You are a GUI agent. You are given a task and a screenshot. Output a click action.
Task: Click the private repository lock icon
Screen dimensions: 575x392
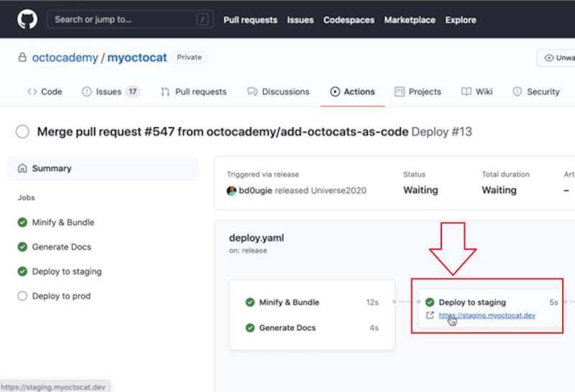click(22, 57)
